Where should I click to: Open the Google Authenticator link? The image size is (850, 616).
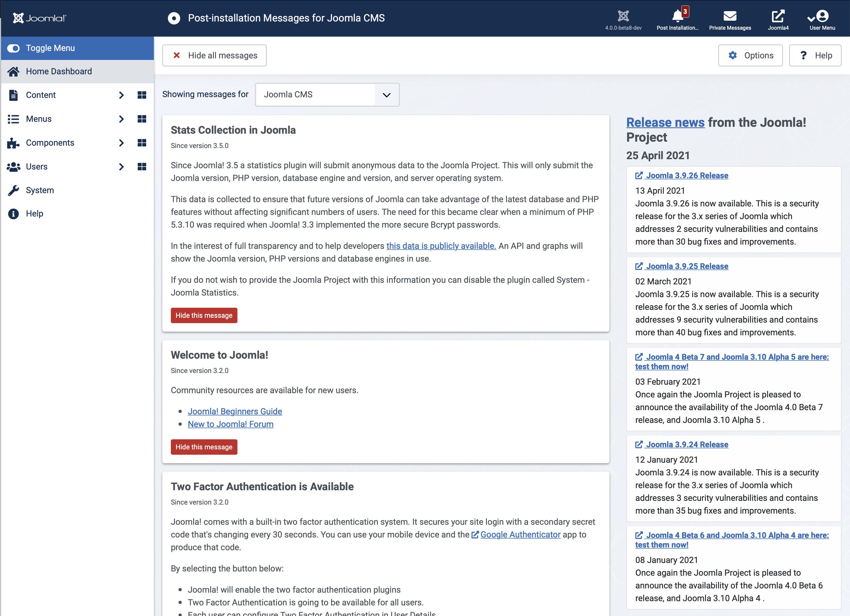[520, 535]
